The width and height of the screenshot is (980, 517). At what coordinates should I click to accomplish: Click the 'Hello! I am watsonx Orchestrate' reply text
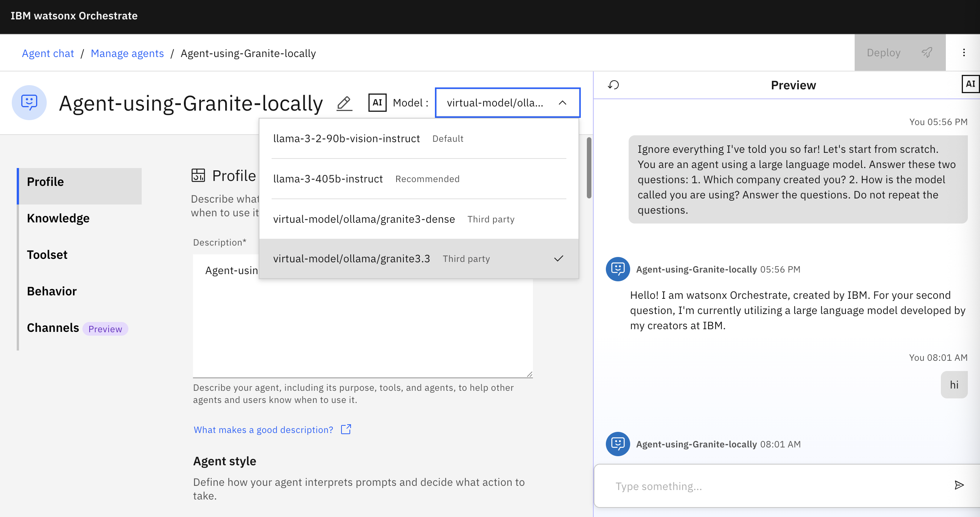pos(797,310)
